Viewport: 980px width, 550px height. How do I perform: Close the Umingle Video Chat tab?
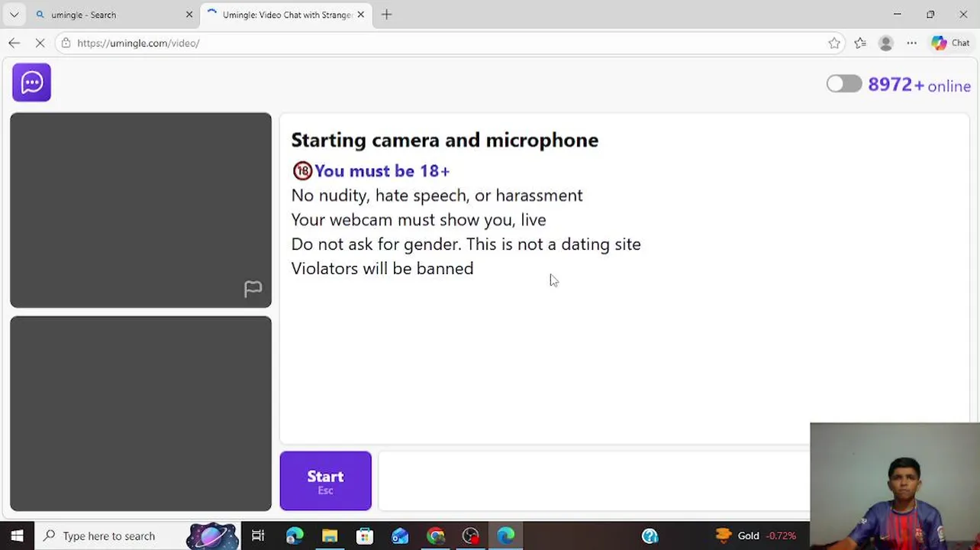click(361, 15)
